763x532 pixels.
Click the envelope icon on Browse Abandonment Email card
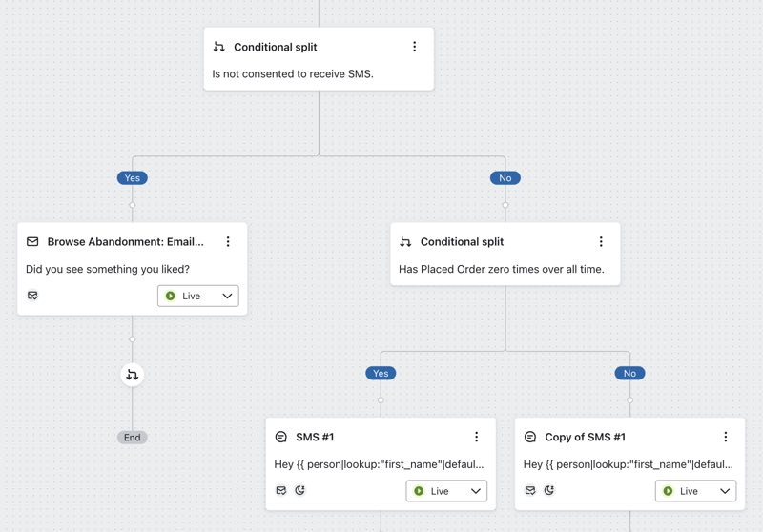(x=32, y=242)
